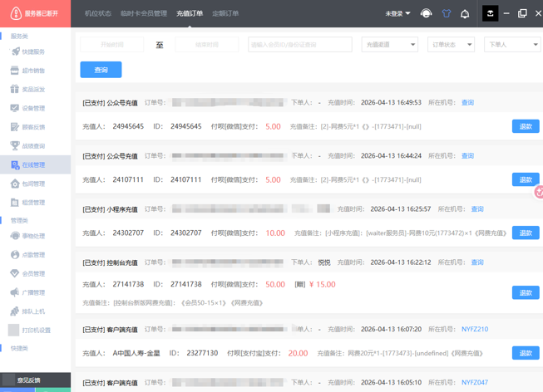The height and width of the screenshot is (392, 543).
Task: Click 查询 machine link for 16:49:53 order
Action: click(467, 102)
